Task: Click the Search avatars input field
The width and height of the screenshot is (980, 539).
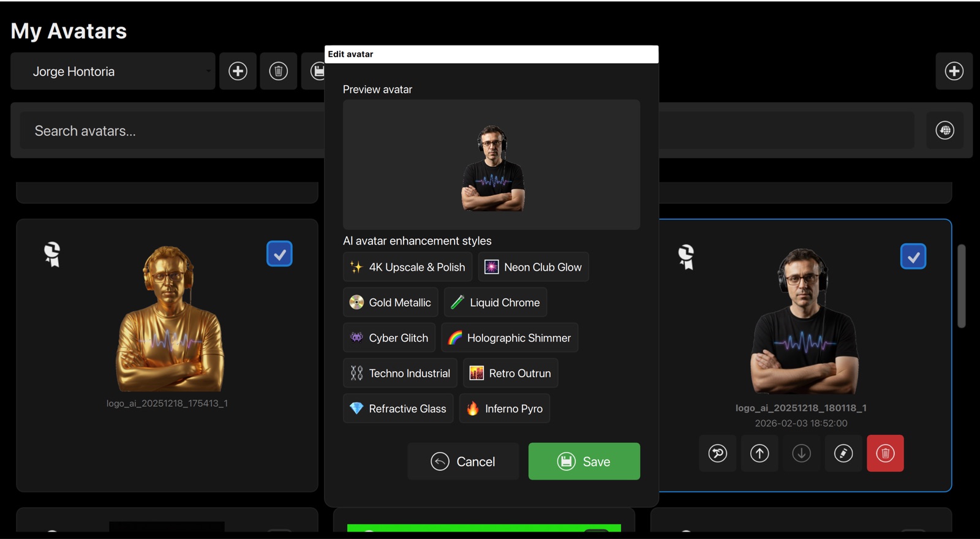Action: coord(171,130)
